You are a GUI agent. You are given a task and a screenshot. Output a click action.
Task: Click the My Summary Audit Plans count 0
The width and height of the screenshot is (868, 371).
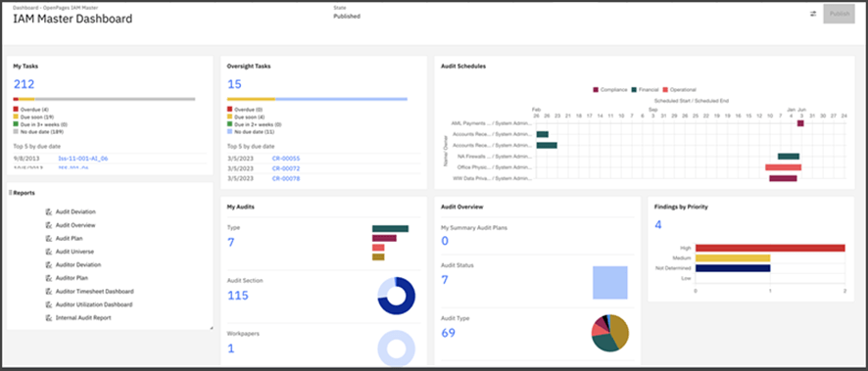tap(445, 241)
